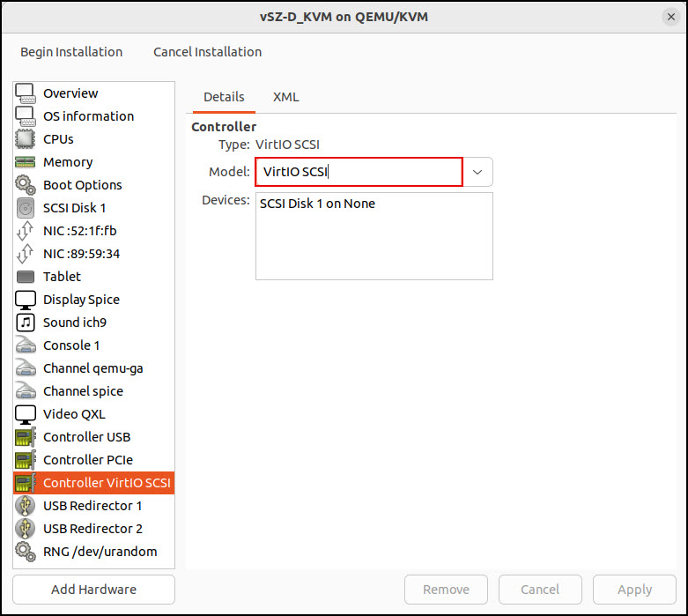This screenshot has width=688, height=616.
Task: Open the 'Video QXL' entry
Action: coord(74,414)
